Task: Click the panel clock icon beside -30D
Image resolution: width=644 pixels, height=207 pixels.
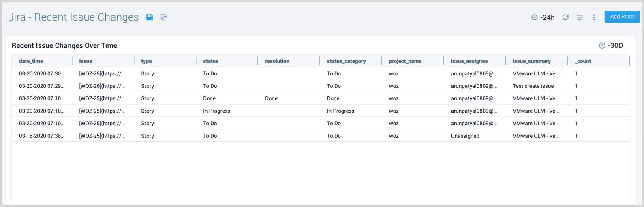Action: pos(602,46)
